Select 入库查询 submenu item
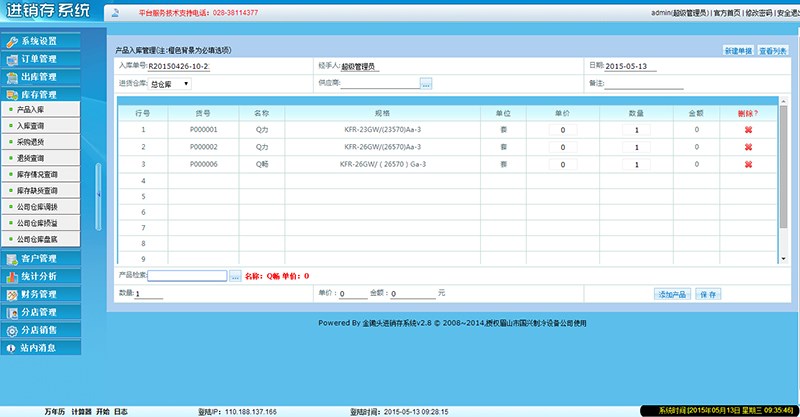Viewport: 800px width, 417px height. click(40, 126)
